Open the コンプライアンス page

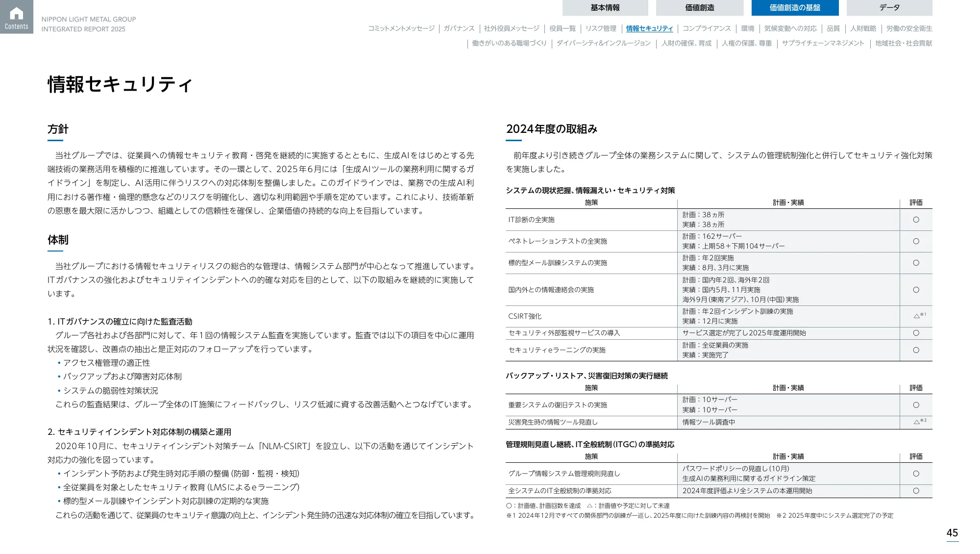click(x=706, y=29)
